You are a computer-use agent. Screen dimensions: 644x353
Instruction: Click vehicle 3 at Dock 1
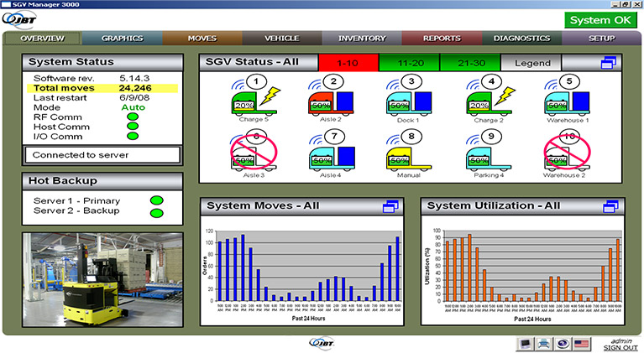[407, 101]
